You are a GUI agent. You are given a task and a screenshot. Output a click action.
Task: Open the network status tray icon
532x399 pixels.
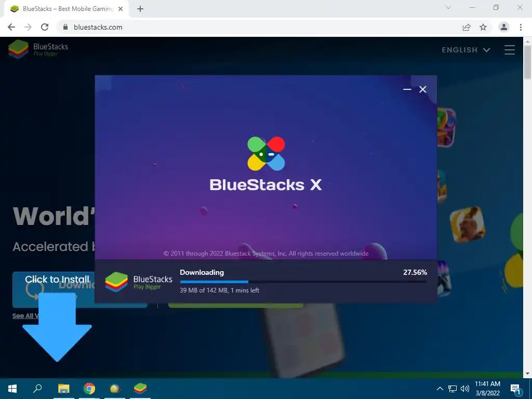[x=453, y=389]
